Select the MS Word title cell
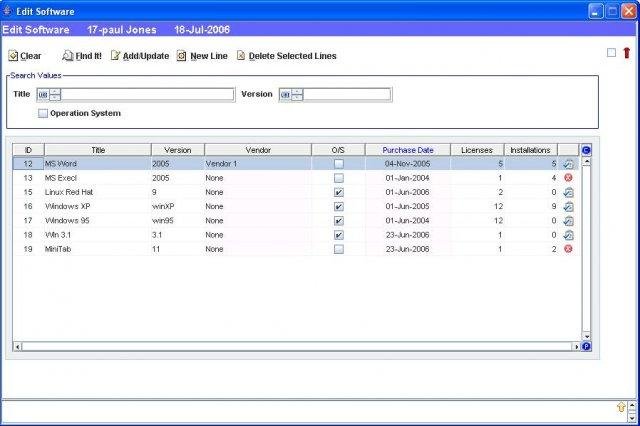This screenshot has height=426, width=640. click(x=98, y=164)
